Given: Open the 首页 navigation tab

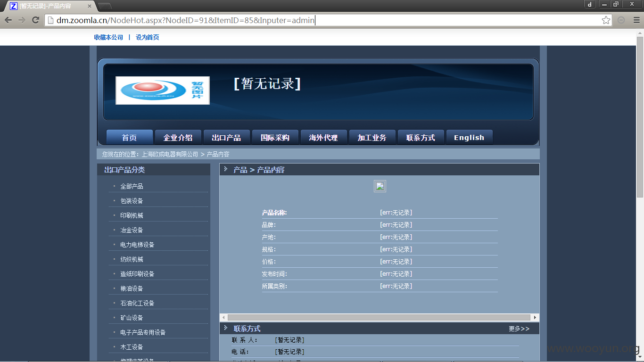Looking at the screenshot, I should coord(130,138).
